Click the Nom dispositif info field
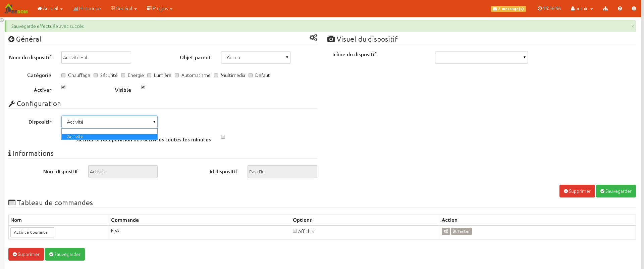 (123, 172)
